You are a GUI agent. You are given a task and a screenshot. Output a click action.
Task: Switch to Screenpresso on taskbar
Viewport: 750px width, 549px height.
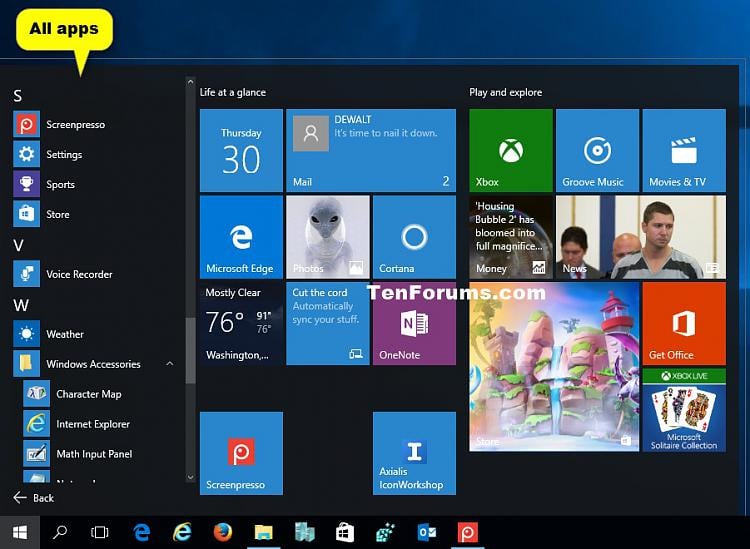[467, 532]
